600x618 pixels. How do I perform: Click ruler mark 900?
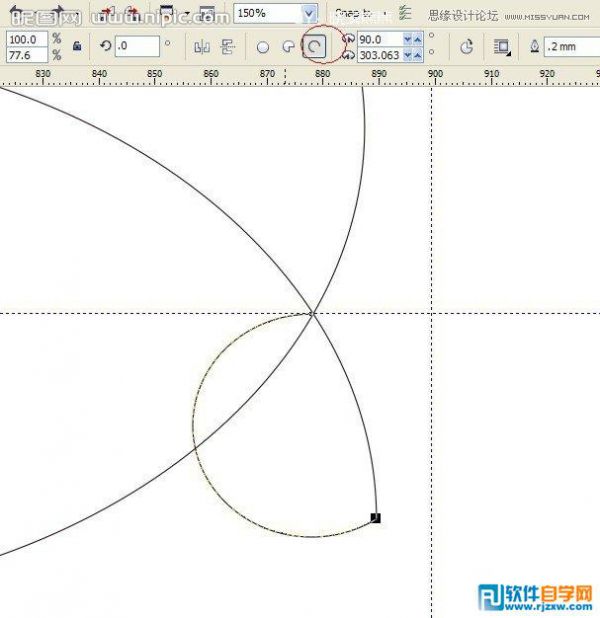435,73
